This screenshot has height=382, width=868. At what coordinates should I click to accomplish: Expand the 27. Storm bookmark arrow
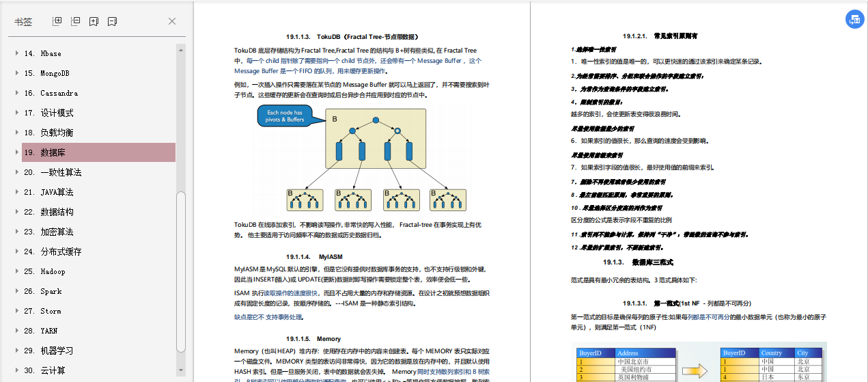17,311
